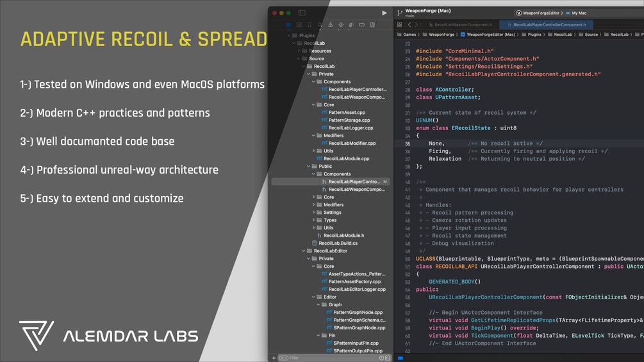The height and width of the screenshot is (362, 644).
Task: Click the WeaponForge breadcrumb item
Action: [x=438, y=35]
